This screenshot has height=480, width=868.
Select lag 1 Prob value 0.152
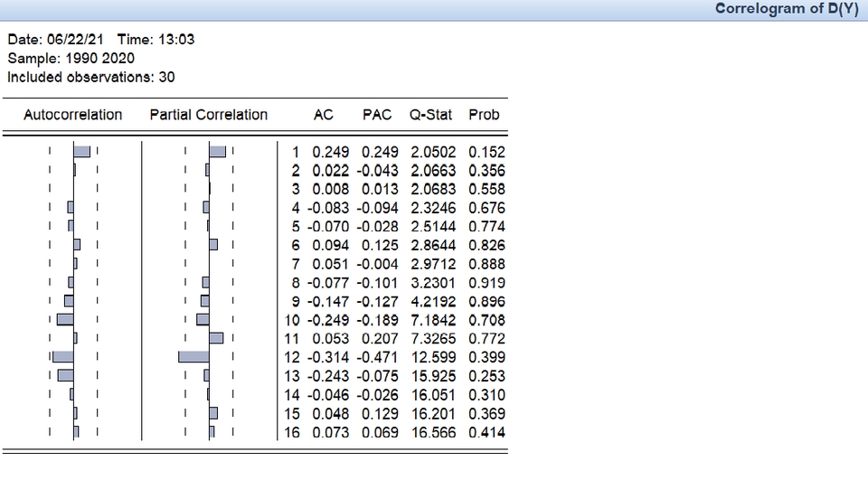(x=486, y=152)
